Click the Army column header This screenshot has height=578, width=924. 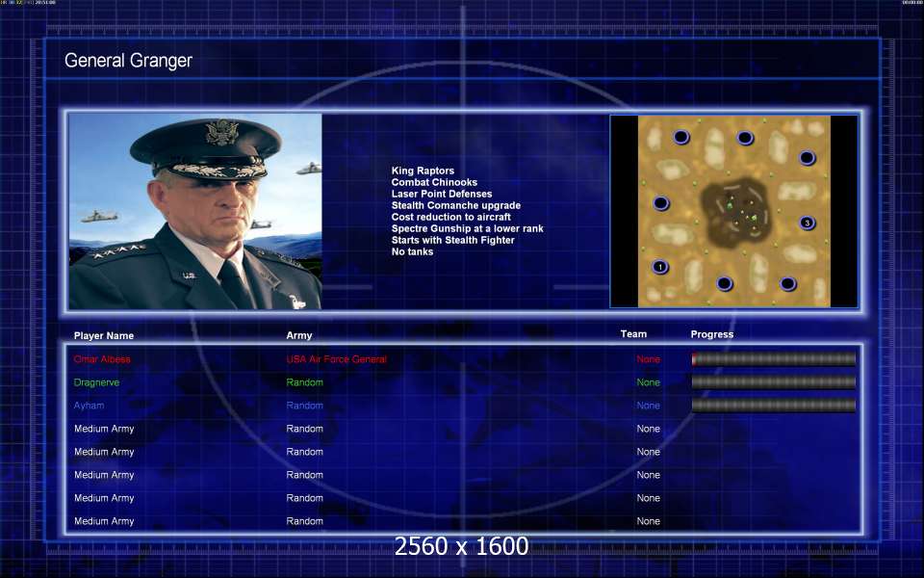[x=299, y=335]
